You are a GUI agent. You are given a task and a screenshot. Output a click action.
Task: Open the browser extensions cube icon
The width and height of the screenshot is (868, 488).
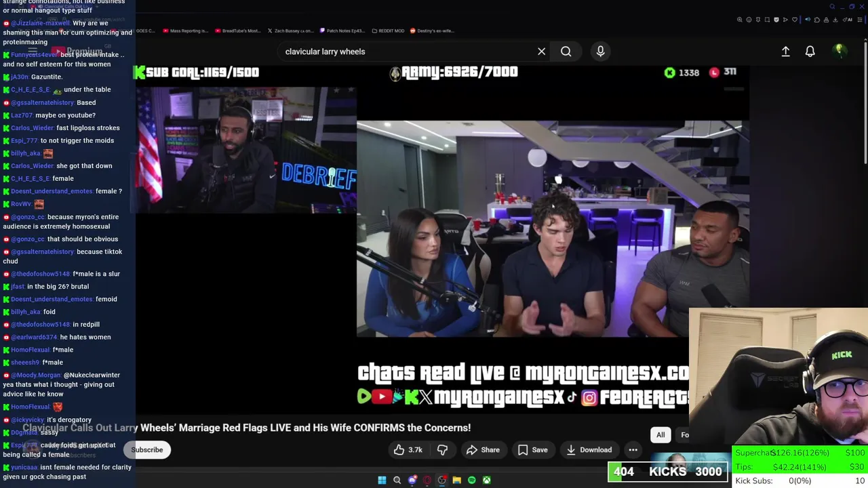(817, 20)
